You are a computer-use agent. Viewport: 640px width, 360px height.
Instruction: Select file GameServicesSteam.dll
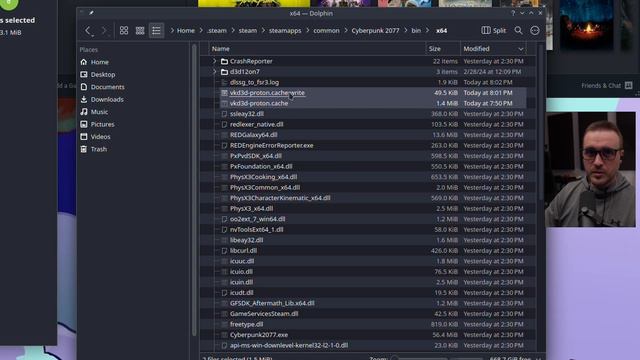point(264,314)
